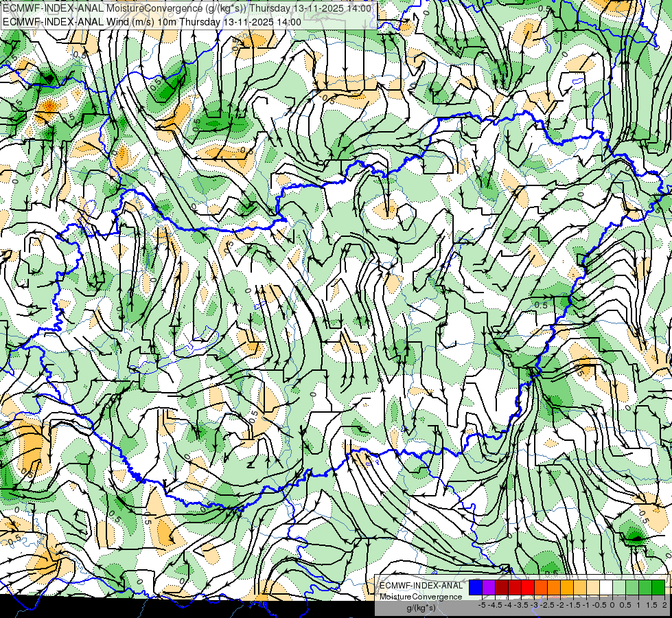Image resolution: width=672 pixels, height=618 pixels.
Task: Click legend tick label -2.5
Action: 548,605
